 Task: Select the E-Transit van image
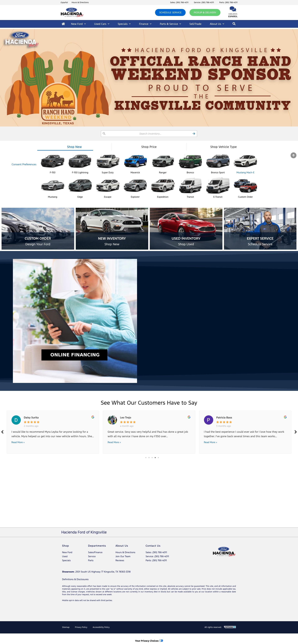[x=218, y=186]
